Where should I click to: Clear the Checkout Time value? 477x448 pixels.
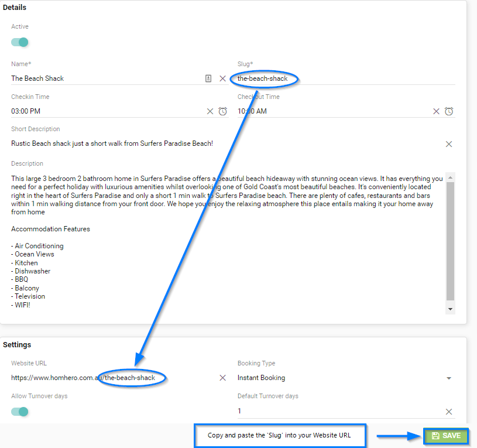click(436, 111)
